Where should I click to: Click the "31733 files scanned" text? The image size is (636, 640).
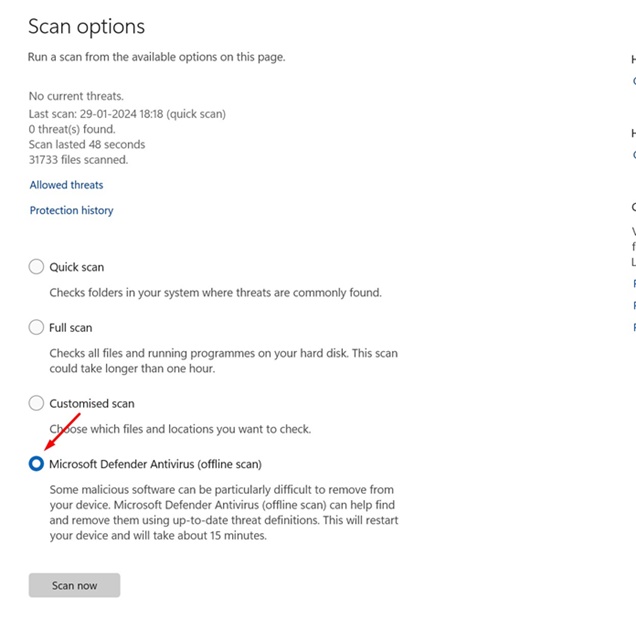pos(79,159)
